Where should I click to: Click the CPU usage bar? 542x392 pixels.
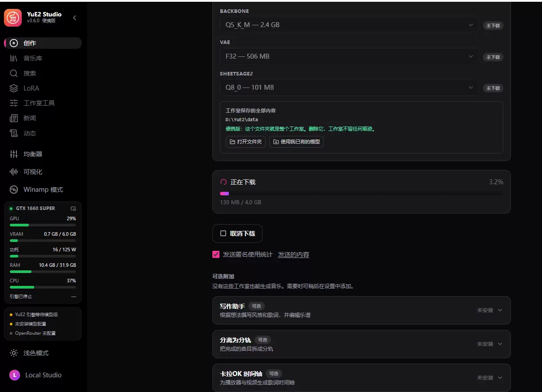tap(43, 287)
